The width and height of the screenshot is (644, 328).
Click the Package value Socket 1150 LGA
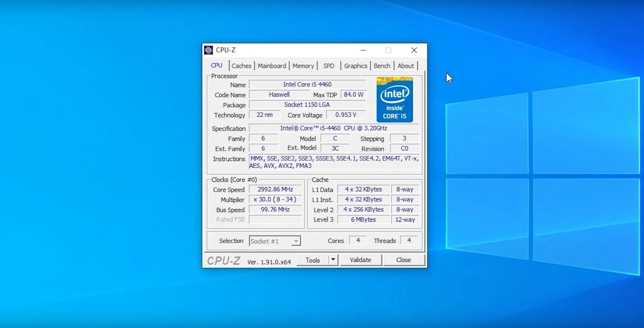tap(307, 105)
